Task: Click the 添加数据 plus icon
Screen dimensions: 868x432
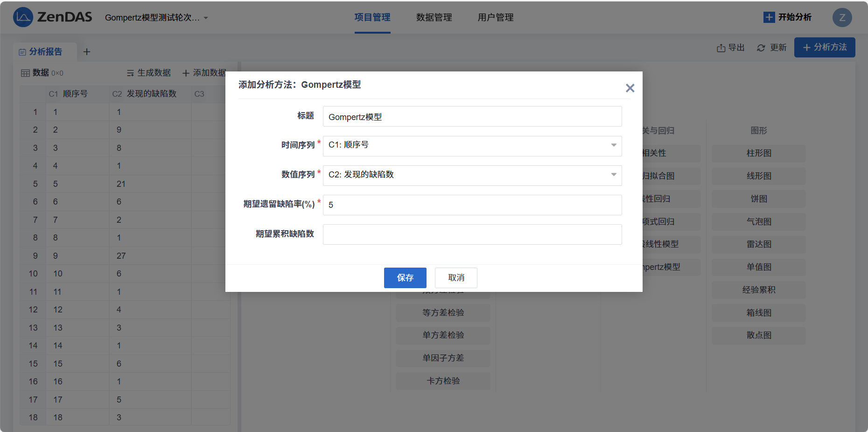Action: [x=186, y=73]
